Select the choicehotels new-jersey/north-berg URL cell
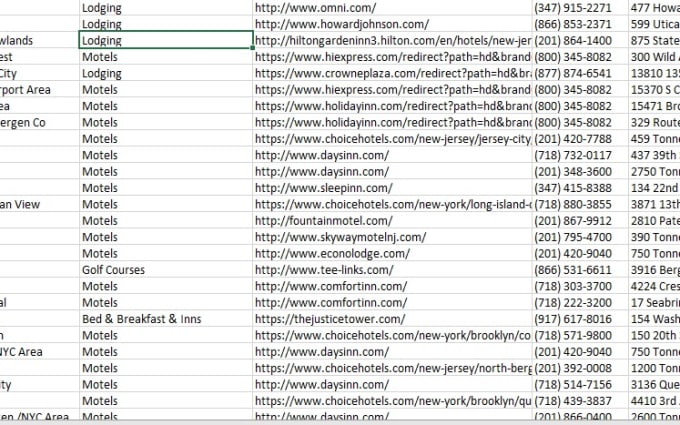Image resolution: width=680 pixels, height=425 pixels. pos(392,368)
